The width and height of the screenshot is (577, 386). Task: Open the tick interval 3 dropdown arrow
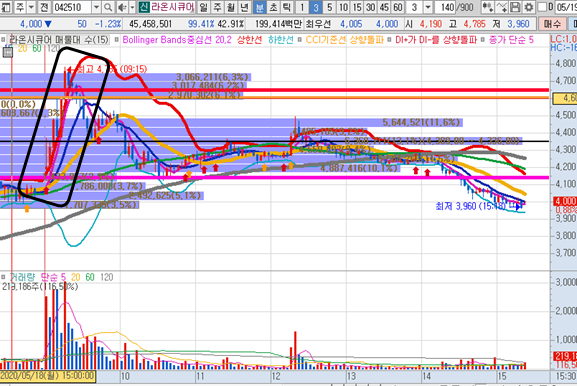pos(428,7)
